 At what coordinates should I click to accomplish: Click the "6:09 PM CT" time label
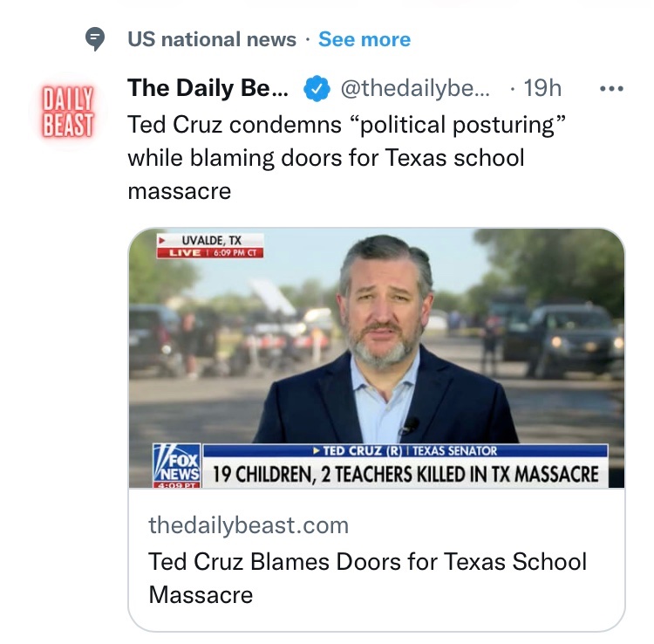(x=235, y=253)
